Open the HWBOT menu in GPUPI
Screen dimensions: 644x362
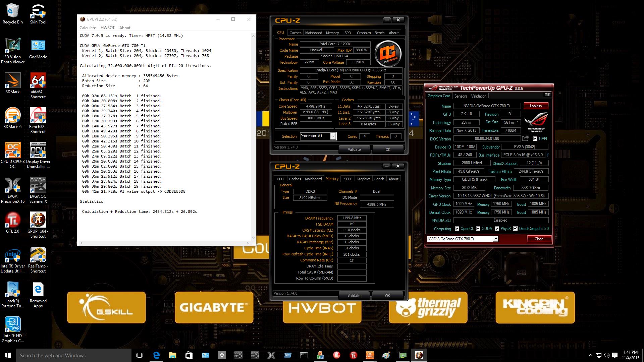click(108, 28)
